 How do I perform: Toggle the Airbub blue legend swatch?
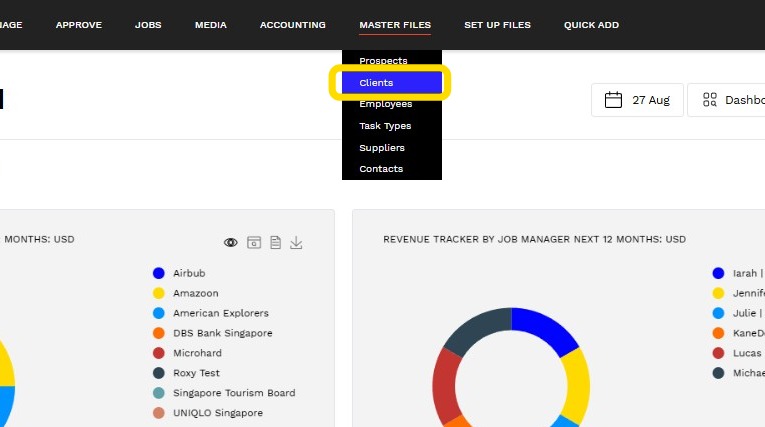[159, 273]
